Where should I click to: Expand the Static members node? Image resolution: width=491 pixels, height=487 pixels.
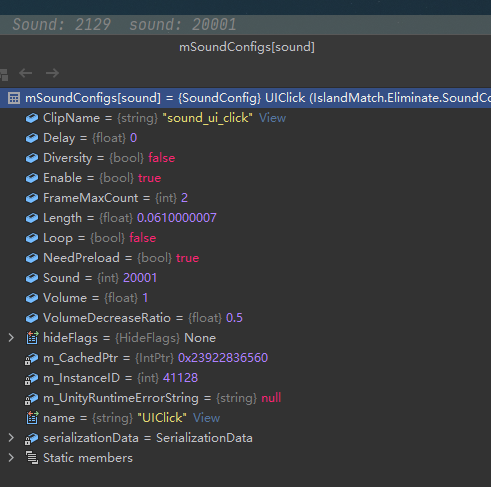tap(11, 458)
